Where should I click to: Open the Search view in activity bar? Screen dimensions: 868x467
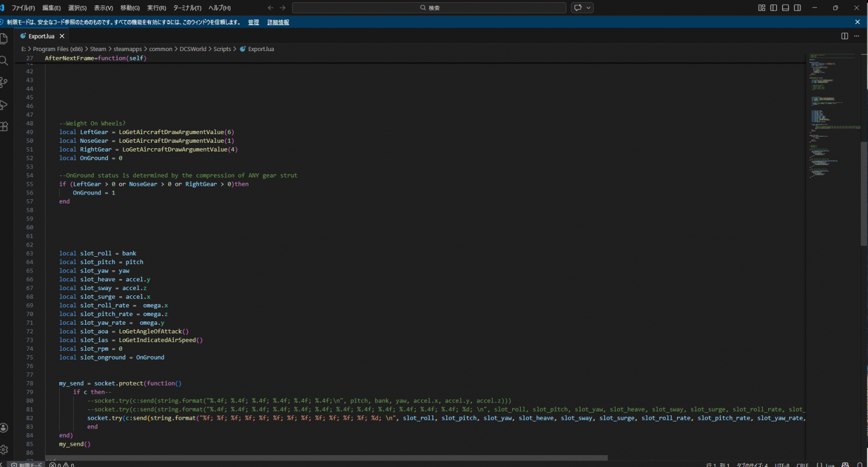coord(4,61)
